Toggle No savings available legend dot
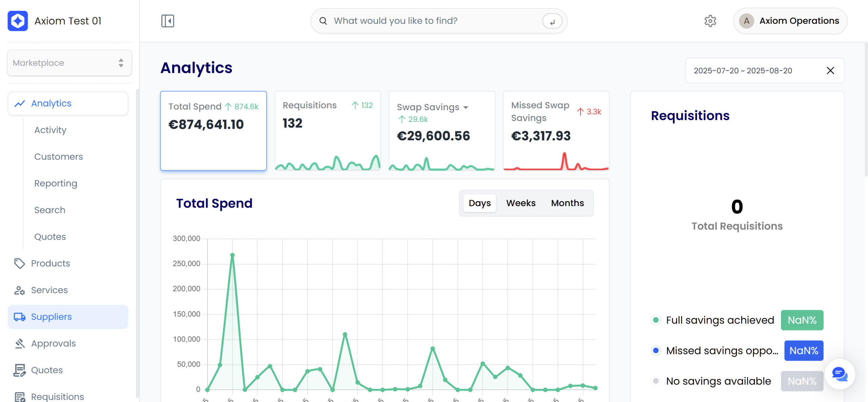The image size is (868, 402). [656, 381]
